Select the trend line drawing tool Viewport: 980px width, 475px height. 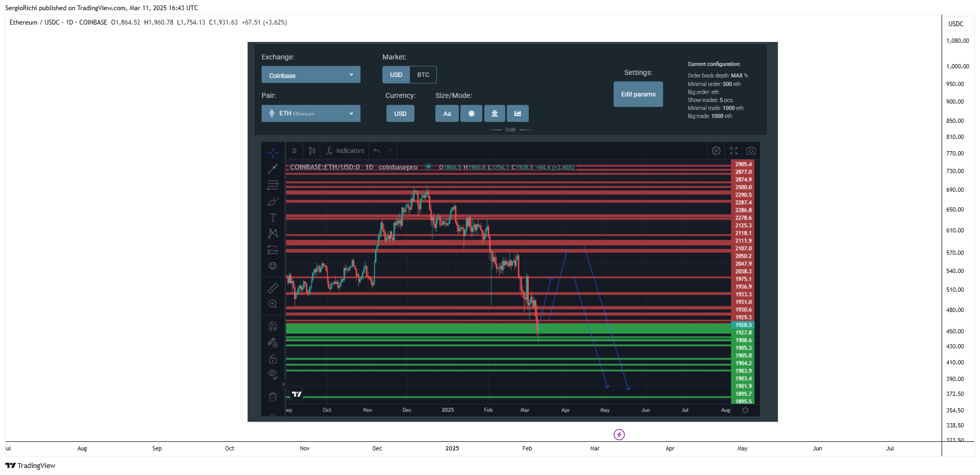click(273, 169)
